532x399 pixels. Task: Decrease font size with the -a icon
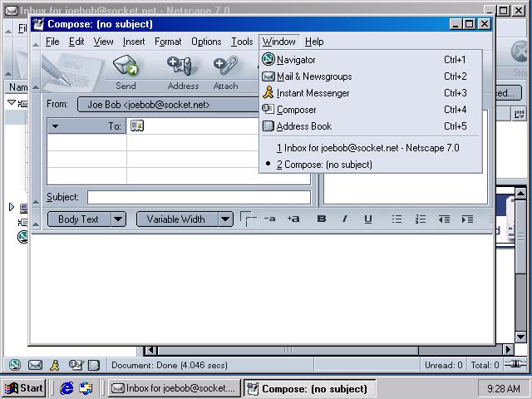tap(269, 219)
